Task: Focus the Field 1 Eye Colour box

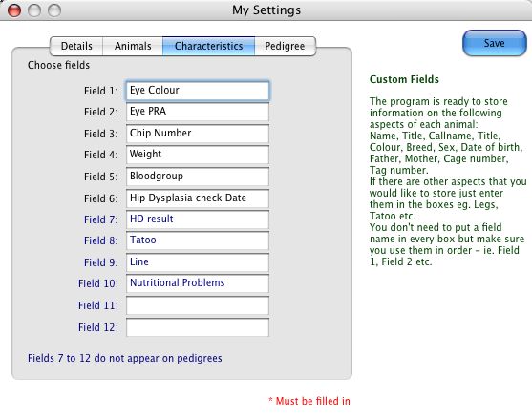Action: [x=198, y=91]
